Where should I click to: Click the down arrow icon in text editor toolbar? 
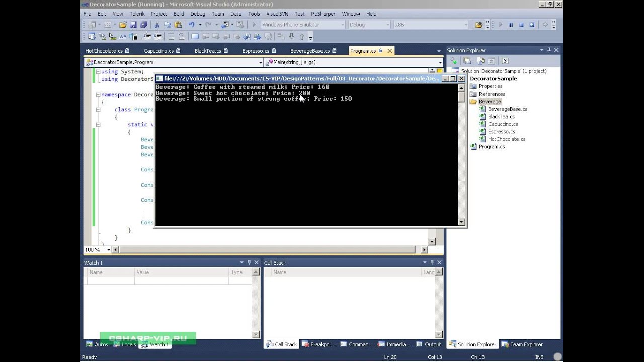[x=291, y=37]
